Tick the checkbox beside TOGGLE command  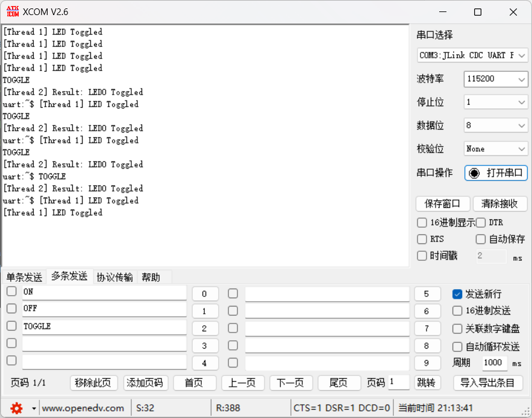click(11, 326)
